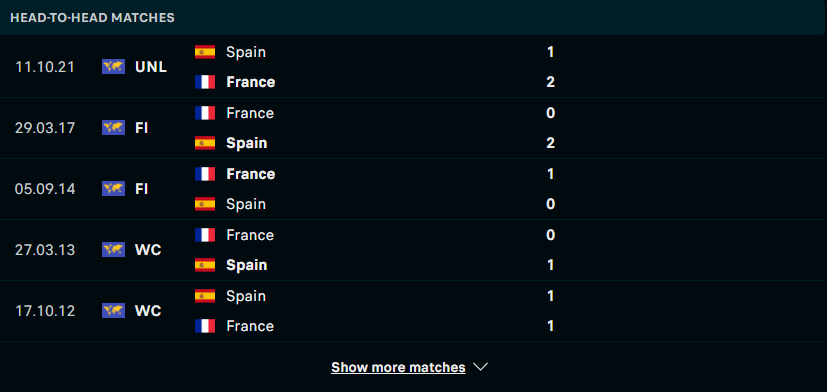Click the world map icon for the 27.03.13 match
The width and height of the screenshot is (827, 392).
pos(113,250)
